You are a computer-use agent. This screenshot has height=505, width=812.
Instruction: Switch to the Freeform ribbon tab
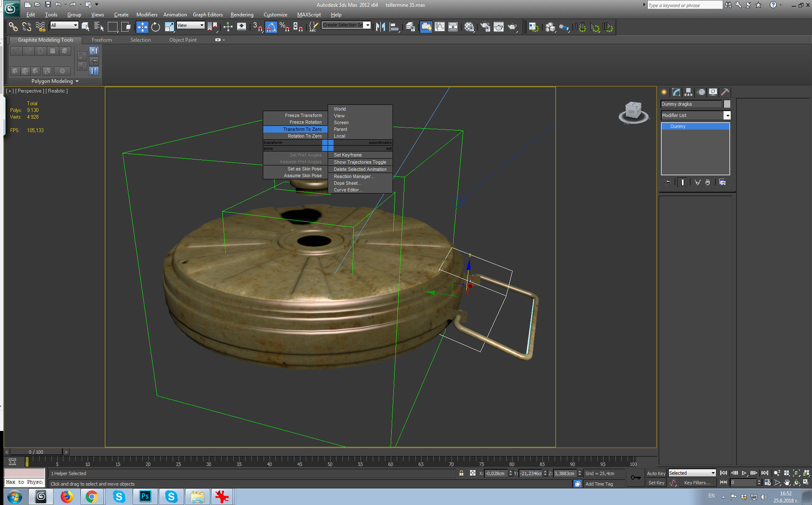pyautogui.click(x=101, y=40)
